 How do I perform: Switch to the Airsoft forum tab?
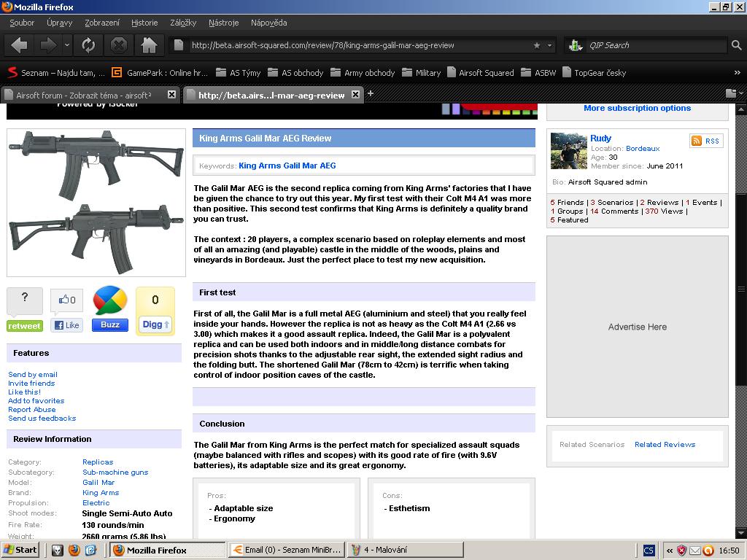(x=84, y=95)
